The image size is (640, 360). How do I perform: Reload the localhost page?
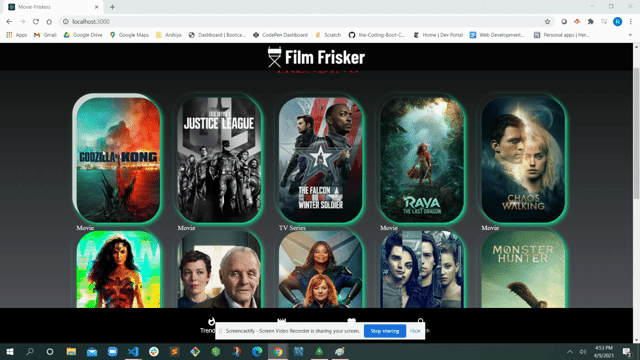point(36,22)
